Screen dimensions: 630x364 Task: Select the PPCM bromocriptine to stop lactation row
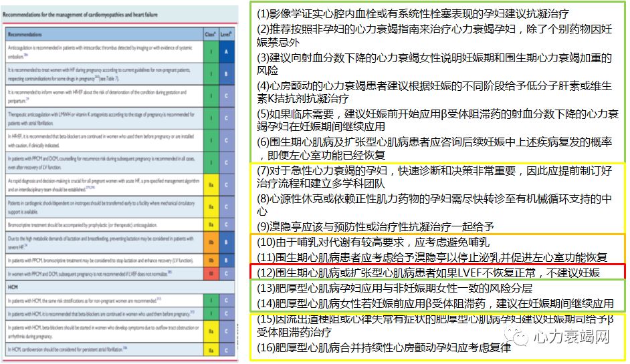(x=120, y=260)
